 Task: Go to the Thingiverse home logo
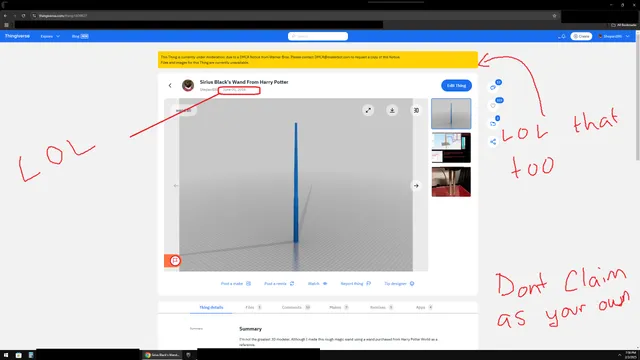tap(17, 36)
